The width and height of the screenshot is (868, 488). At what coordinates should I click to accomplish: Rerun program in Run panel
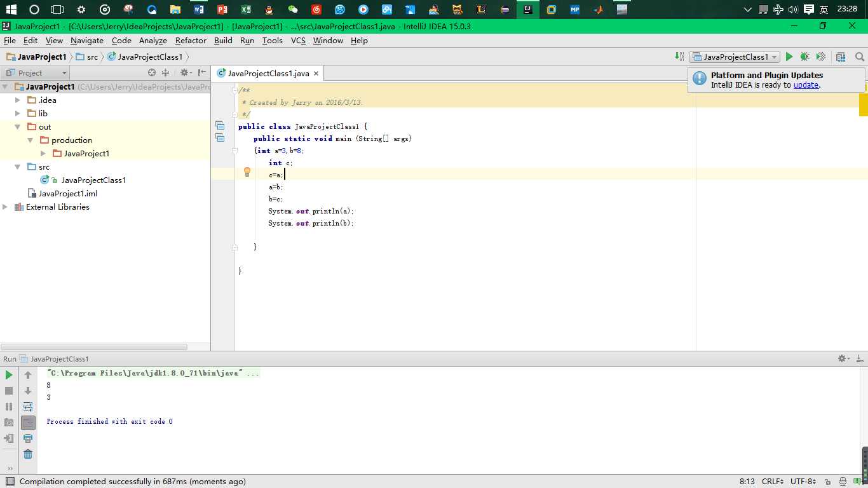[9, 375]
